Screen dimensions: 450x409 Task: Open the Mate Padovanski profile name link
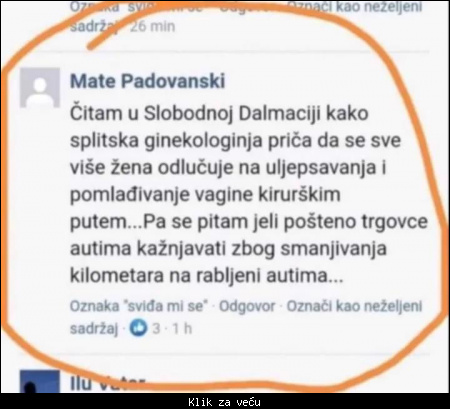148,81
